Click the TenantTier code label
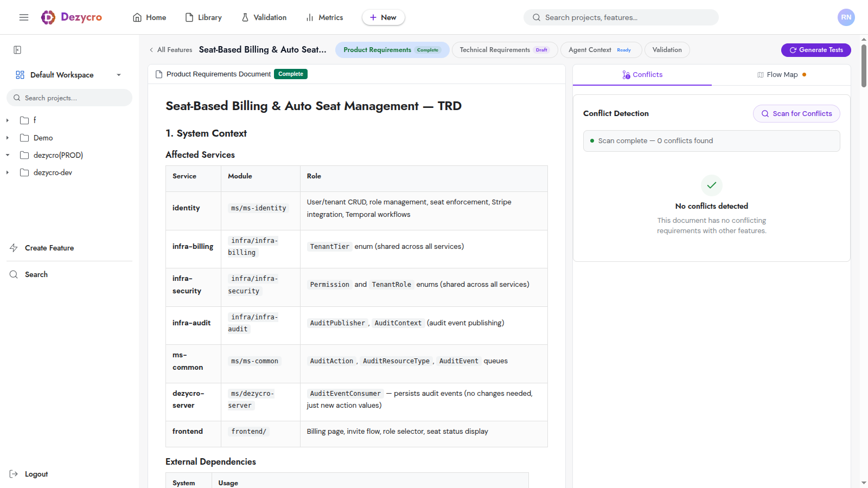This screenshot has width=868, height=488. point(329,247)
